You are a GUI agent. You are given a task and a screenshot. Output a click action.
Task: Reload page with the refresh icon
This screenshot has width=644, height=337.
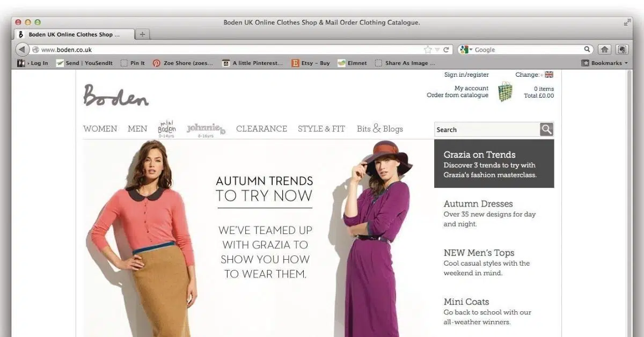(x=446, y=49)
